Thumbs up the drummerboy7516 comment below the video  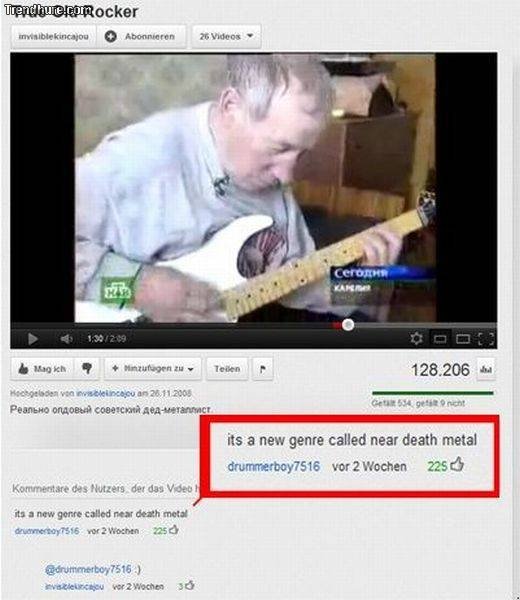174,530
